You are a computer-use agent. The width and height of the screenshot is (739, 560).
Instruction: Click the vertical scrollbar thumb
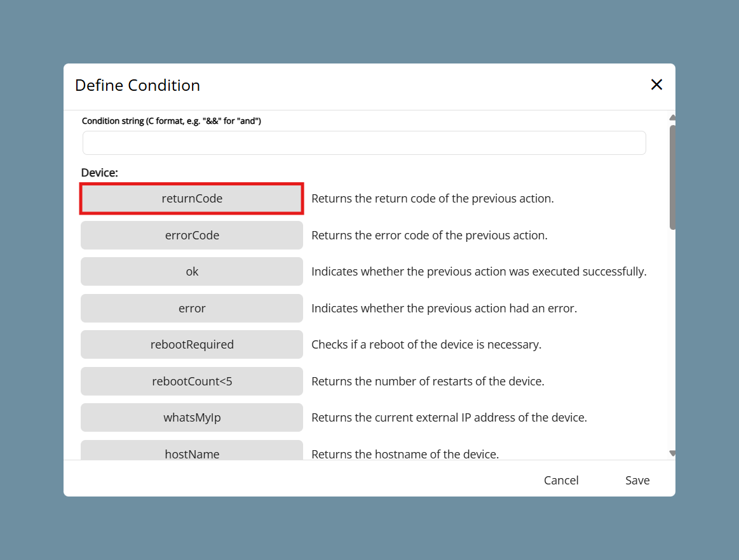click(x=672, y=177)
